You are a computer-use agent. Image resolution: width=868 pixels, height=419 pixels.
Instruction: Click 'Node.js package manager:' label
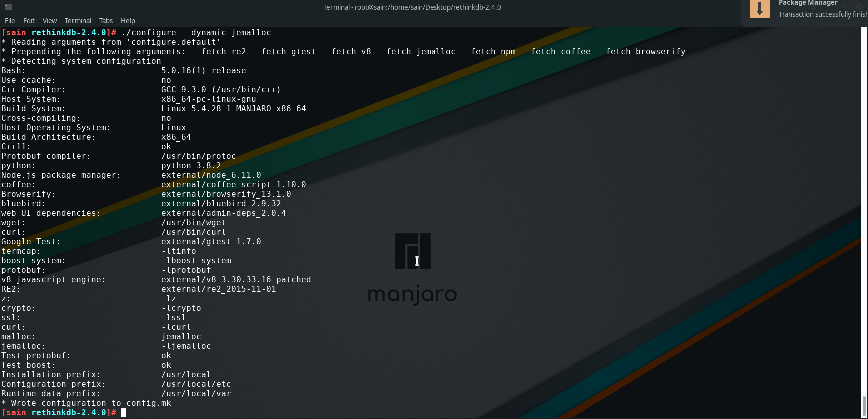click(x=61, y=175)
